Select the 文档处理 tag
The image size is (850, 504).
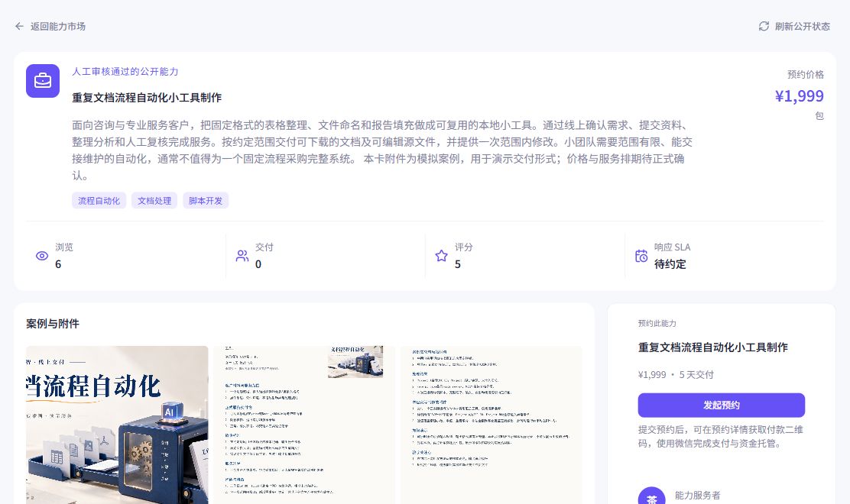pyautogui.click(x=154, y=200)
